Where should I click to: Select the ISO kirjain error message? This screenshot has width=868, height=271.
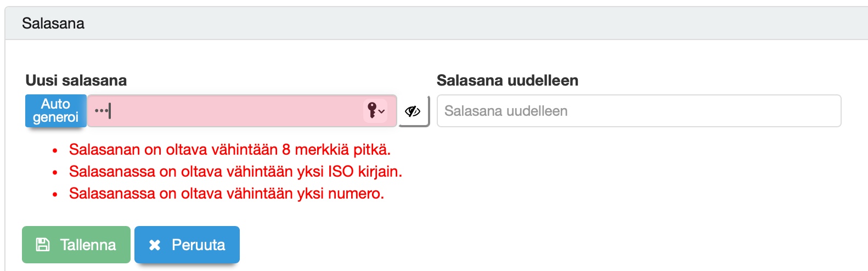[235, 171]
